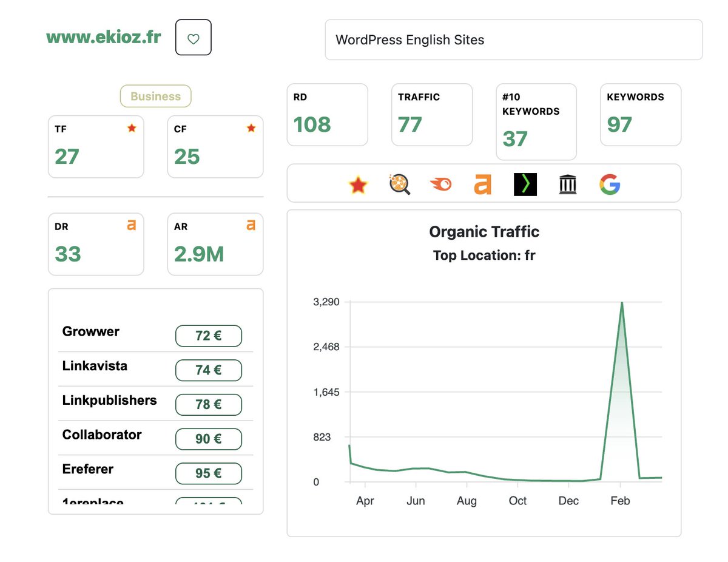Open the Internet Archive building icon
Image resolution: width=728 pixels, height=562 pixels.
(568, 185)
